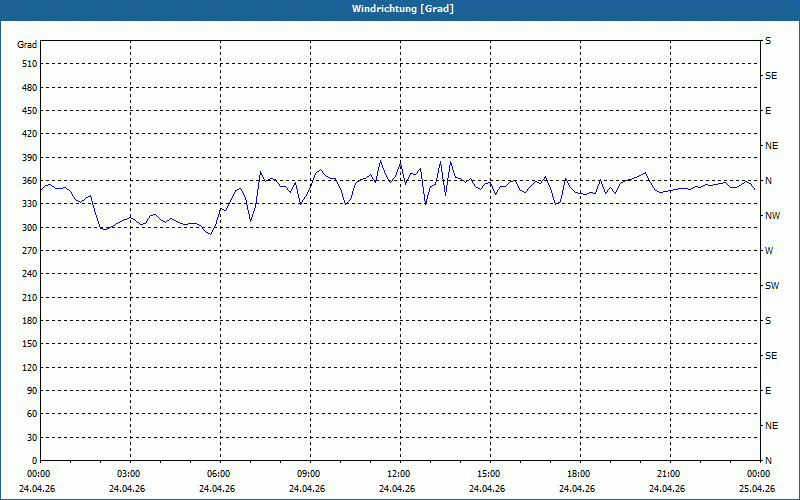Select the N compass label at 0 level

(768, 461)
